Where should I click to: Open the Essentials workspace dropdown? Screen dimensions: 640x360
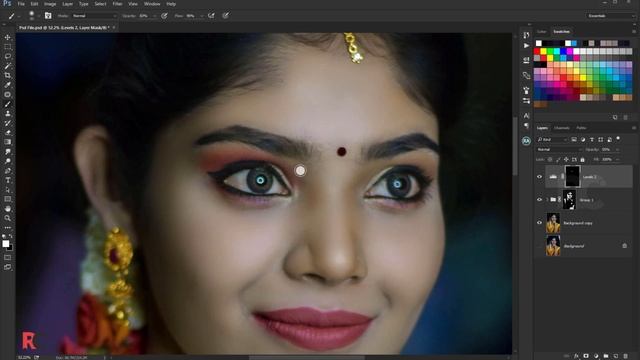(610, 16)
